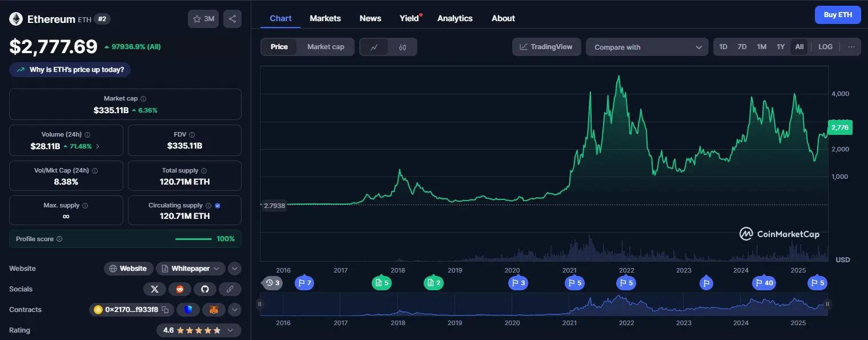Switch to the Chart tab
Image resolution: width=868 pixels, height=340 pixels.
[x=280, y=18]
